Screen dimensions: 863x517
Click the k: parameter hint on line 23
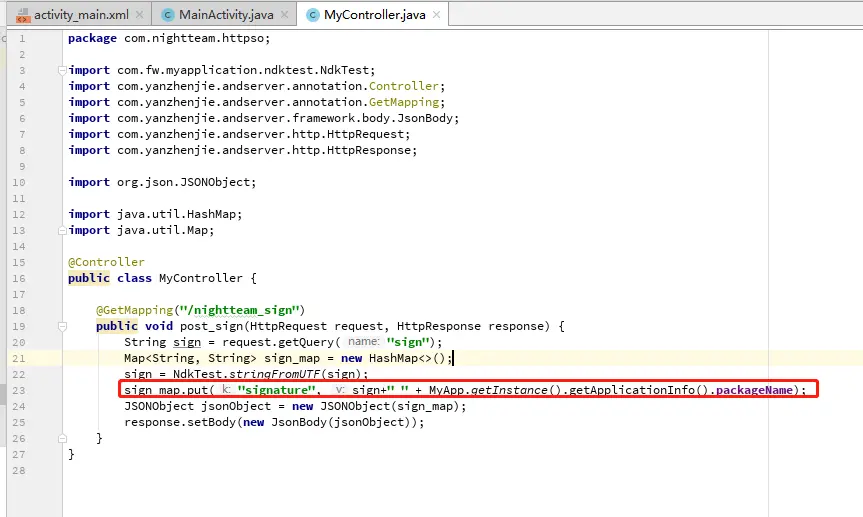(226, 390)
